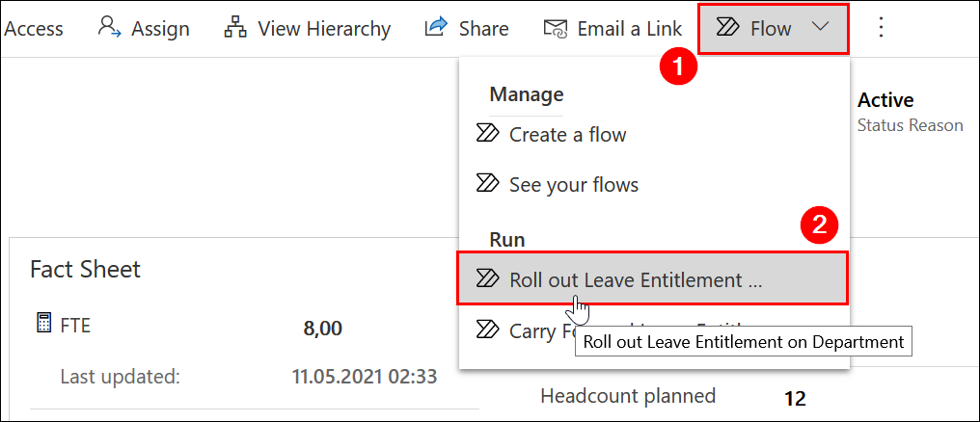The height and width of the screenshot is (422, 980).
Task: Open the more commands ellipsis menu
Action: coord(880,29)
